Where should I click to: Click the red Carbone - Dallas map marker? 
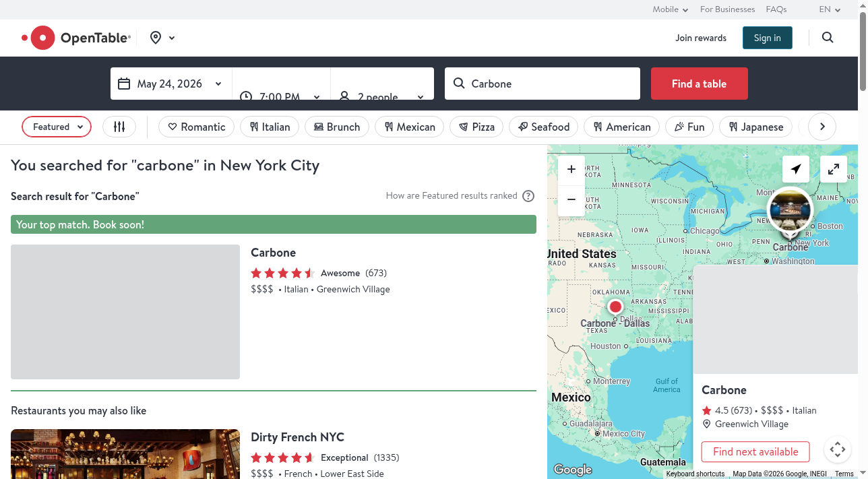pyautogui.click(x=615, y=307)
